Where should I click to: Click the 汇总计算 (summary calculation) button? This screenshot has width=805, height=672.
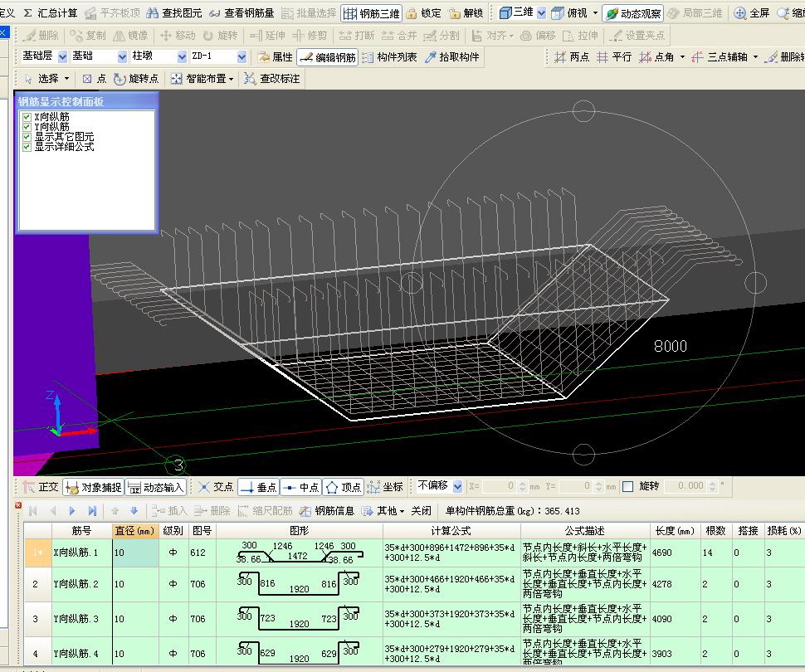tap(51, 13)
